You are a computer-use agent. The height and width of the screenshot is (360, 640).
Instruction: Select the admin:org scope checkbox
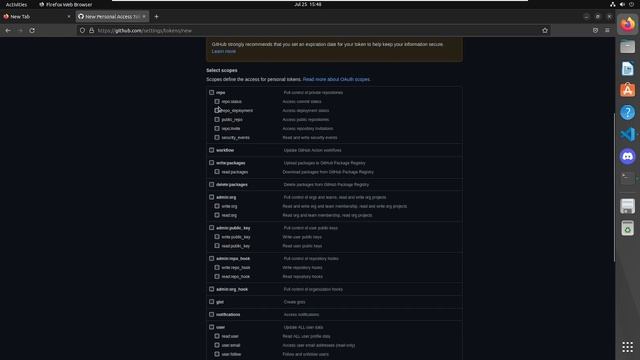click(x=211, y=197)
